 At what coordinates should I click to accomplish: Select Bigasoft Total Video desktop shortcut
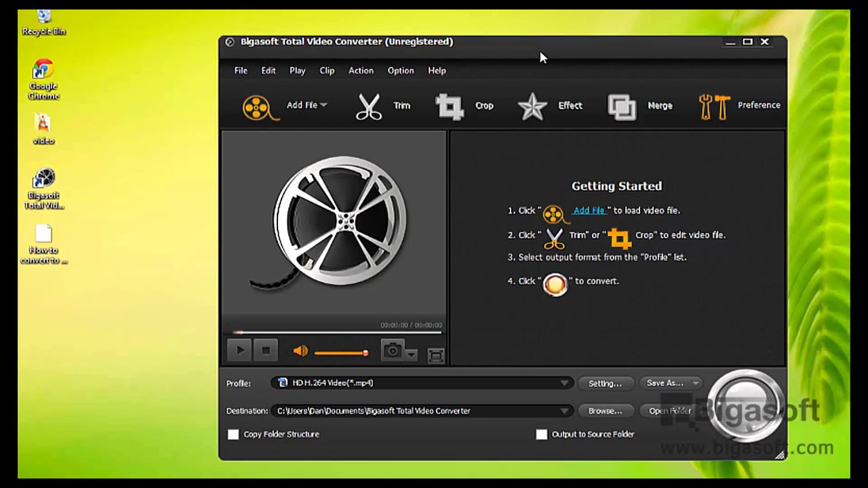point(44,189)
